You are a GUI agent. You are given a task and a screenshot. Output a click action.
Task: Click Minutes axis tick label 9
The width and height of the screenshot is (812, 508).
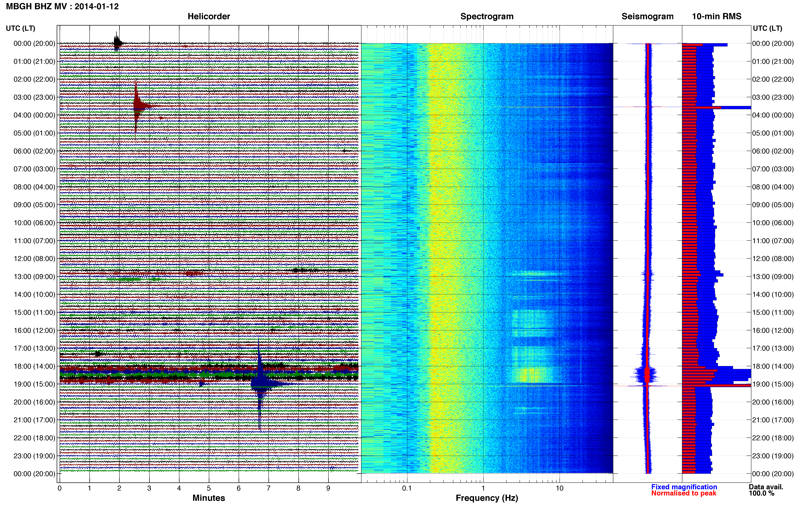pos(328,488)
